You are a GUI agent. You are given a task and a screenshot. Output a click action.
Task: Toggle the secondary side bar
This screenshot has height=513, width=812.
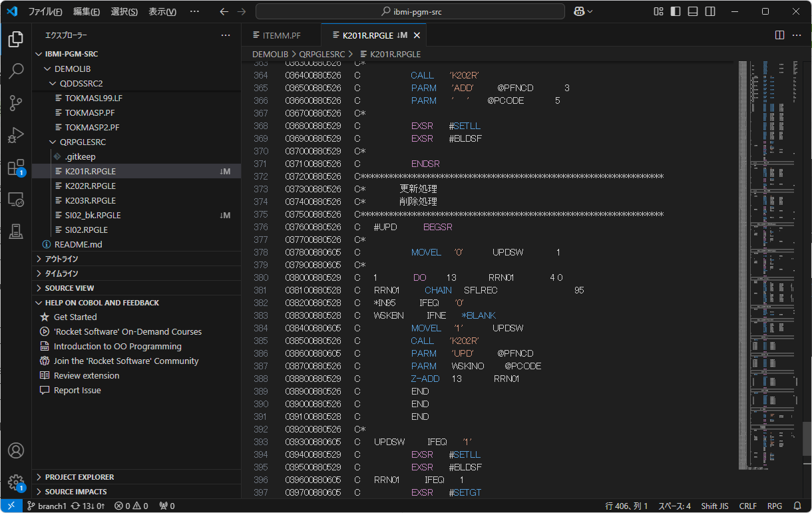click(710, 11)
